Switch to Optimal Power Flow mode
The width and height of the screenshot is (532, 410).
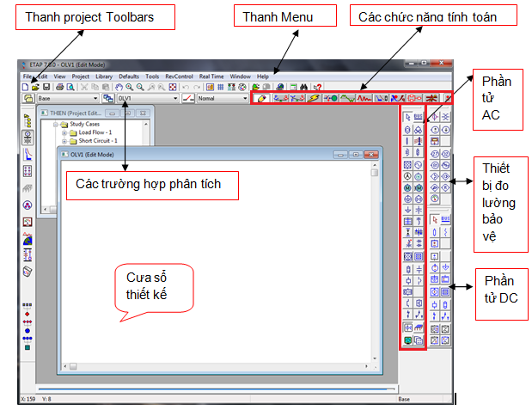click(x=398, y=99)
